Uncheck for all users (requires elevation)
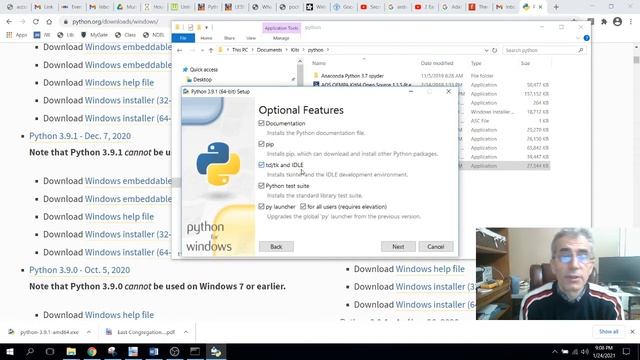The image size is (640, 360). [303, 207]
